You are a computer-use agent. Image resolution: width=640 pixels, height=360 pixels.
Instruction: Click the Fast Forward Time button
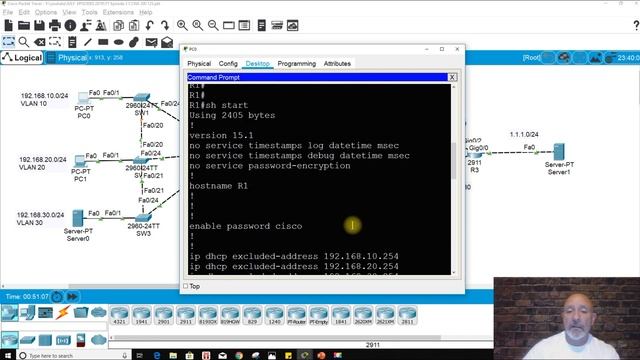pyautogui.click(x=72, y=297)
